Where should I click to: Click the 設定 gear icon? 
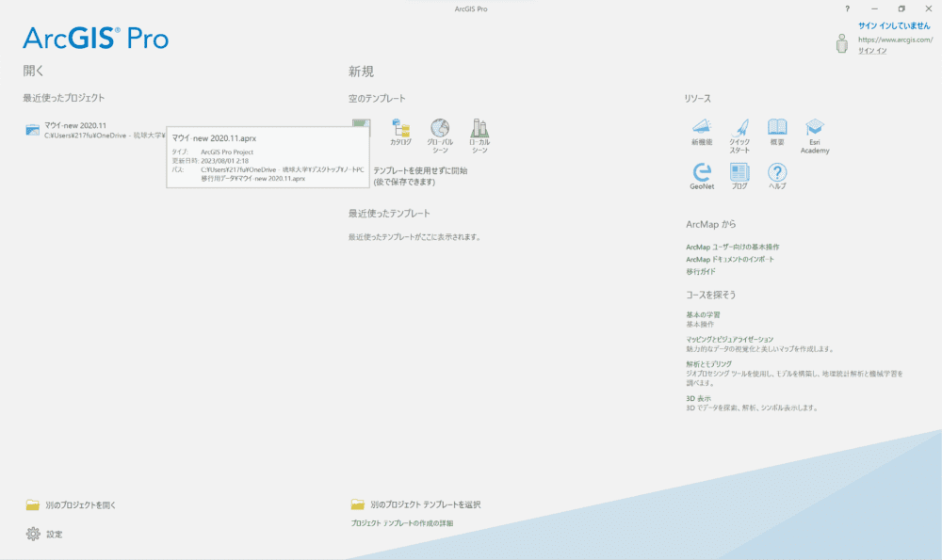pyautogui.click(x=33, y=534)
